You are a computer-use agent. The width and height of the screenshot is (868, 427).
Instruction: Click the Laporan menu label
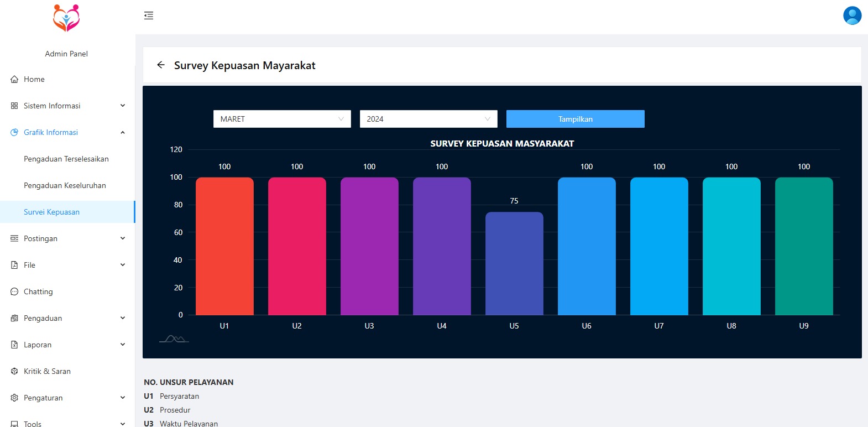(38, 345)
